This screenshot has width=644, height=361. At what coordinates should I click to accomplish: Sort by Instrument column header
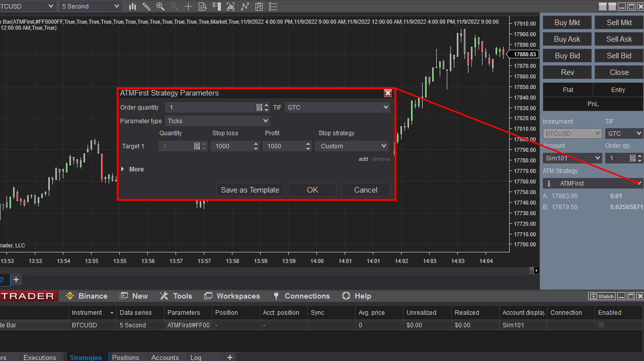[93, 313]
